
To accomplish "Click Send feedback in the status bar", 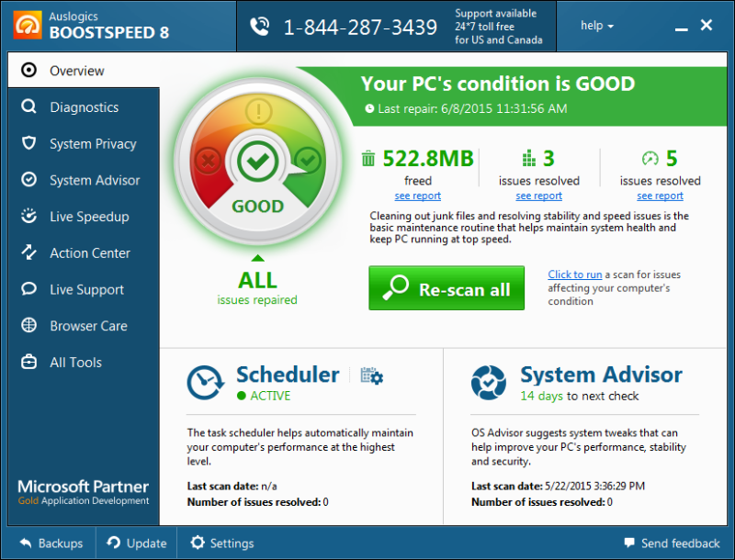I will [673, 543].
